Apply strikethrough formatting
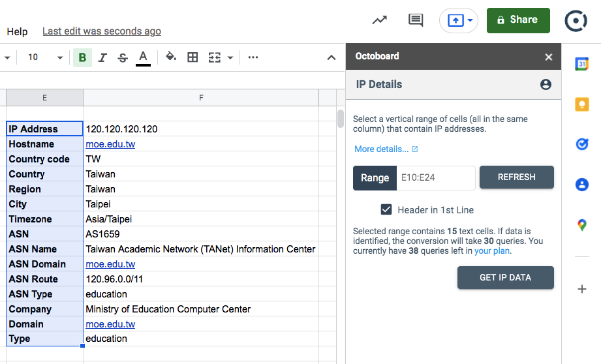 [123, 57]
